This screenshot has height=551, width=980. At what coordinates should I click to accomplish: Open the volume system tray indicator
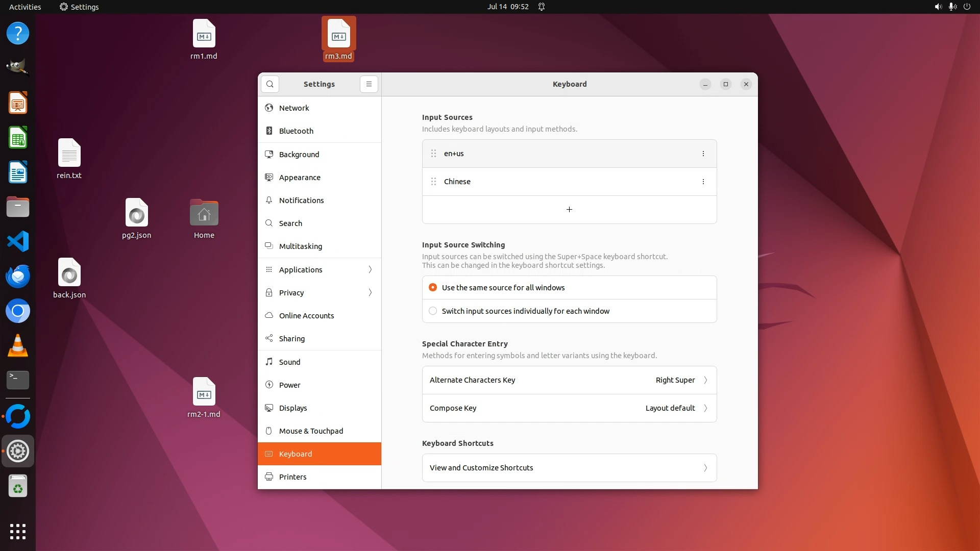938,7
